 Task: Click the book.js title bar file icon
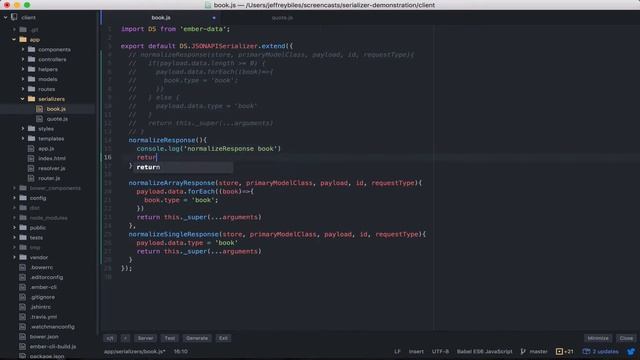[208, 5]
